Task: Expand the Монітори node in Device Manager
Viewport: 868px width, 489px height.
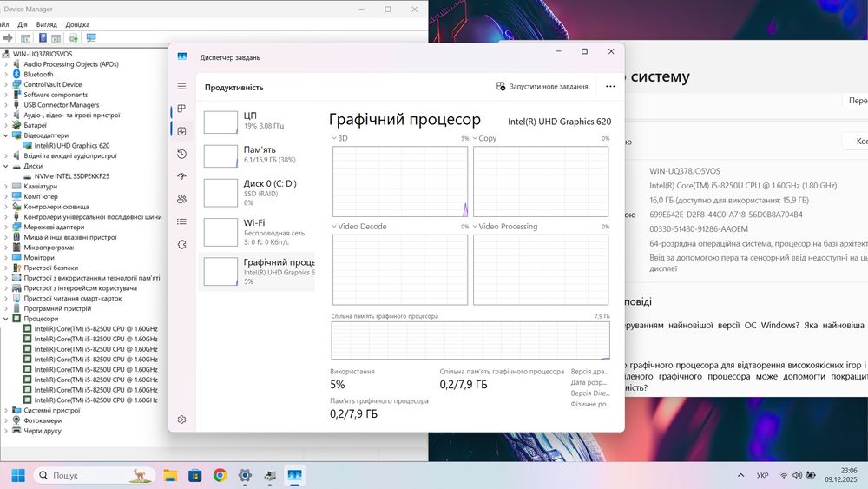Action: click(6, 257)
